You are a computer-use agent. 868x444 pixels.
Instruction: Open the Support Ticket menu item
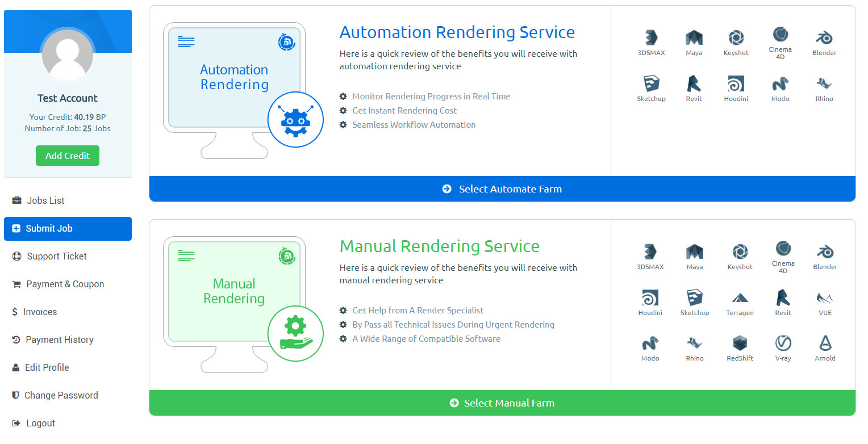(x=56, y=256)
